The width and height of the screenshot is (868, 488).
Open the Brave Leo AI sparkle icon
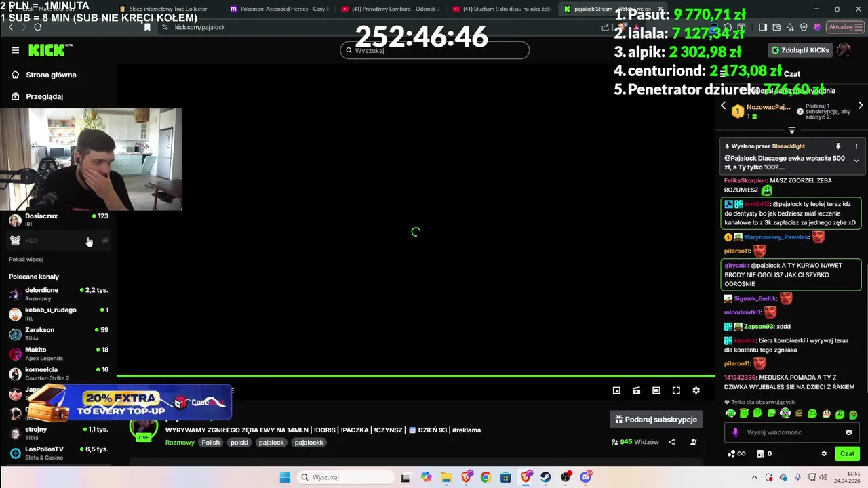[x=790, y=27]
